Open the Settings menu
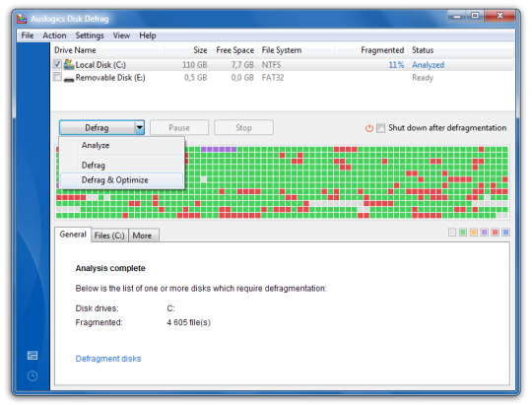This screenshot has height=405, width=532. click(90, 35)
